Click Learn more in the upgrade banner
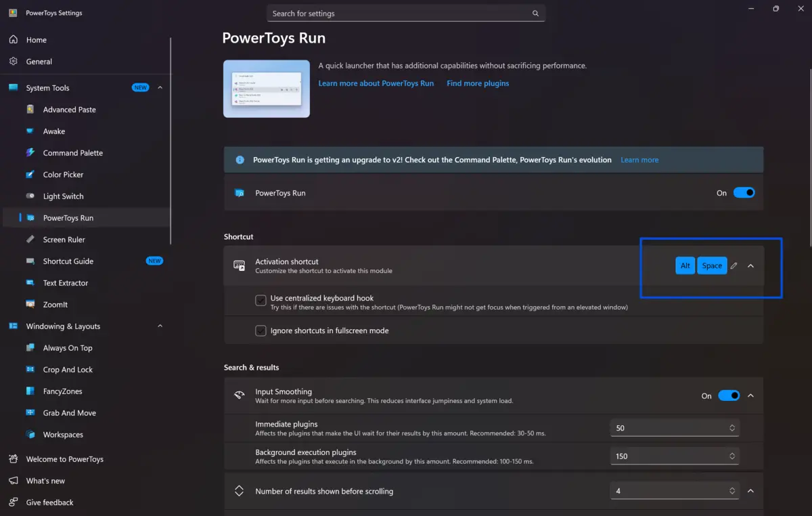812x516 pixels. pyautogui.click(x=639, y=160)
